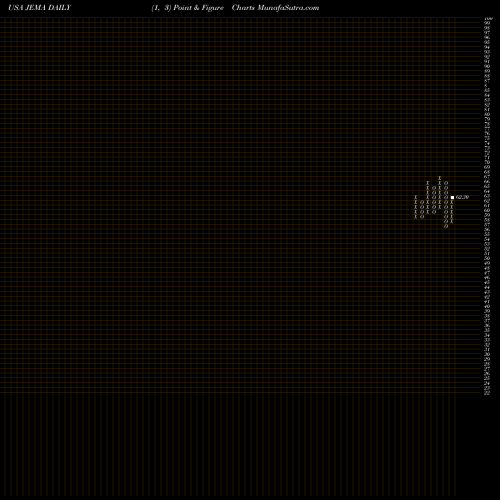Select the top X of the leftmost column

click(415, 197)
